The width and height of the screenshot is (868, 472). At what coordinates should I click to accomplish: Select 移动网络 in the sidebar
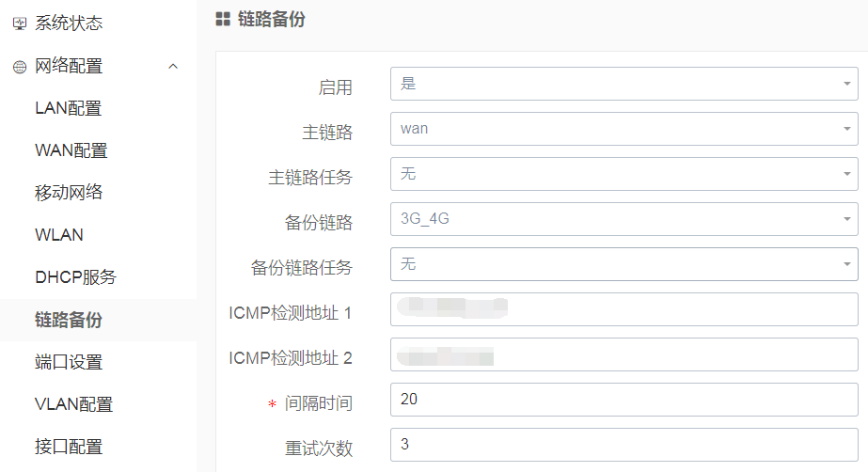click(69, 193)
